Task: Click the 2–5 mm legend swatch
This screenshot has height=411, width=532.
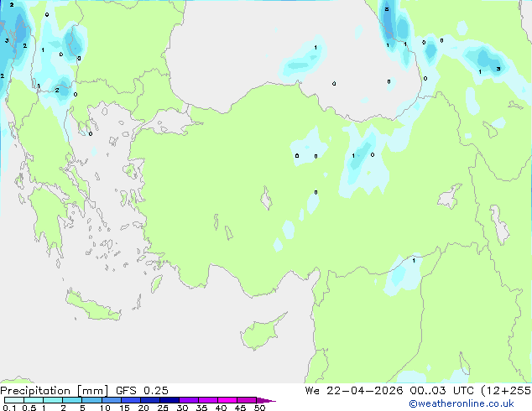Action: tap(72, 400)
